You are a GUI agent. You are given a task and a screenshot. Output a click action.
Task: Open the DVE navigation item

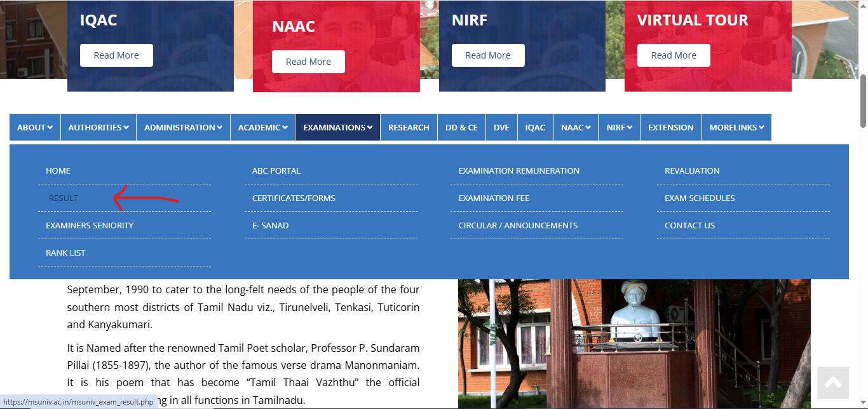point(501,127)
